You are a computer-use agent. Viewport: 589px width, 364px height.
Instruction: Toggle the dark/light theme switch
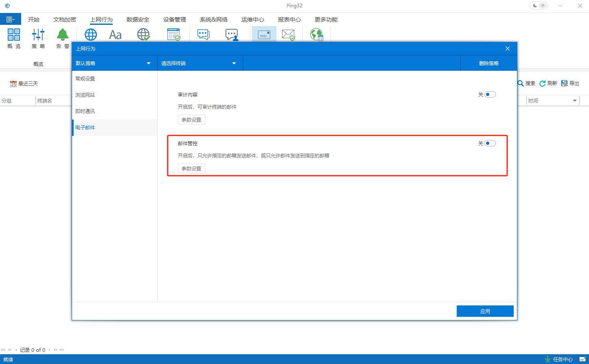click(539, 6)
